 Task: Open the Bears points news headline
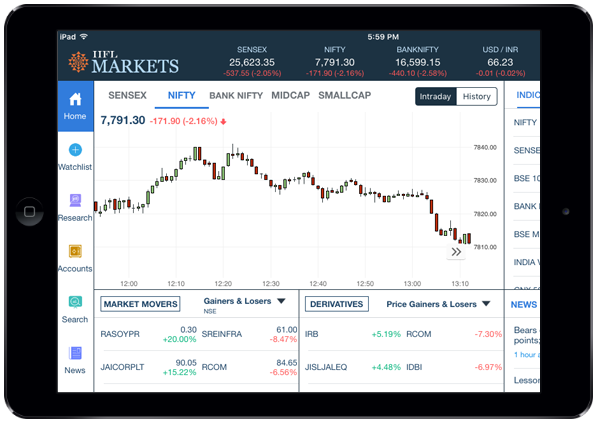(526, 335)
